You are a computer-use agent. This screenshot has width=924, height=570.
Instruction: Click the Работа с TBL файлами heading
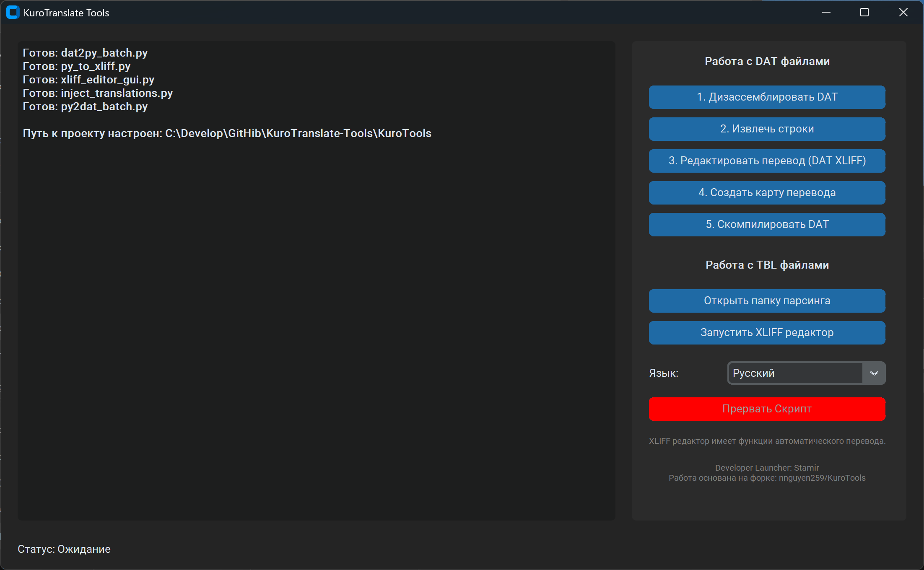click(x=767, y=265)
